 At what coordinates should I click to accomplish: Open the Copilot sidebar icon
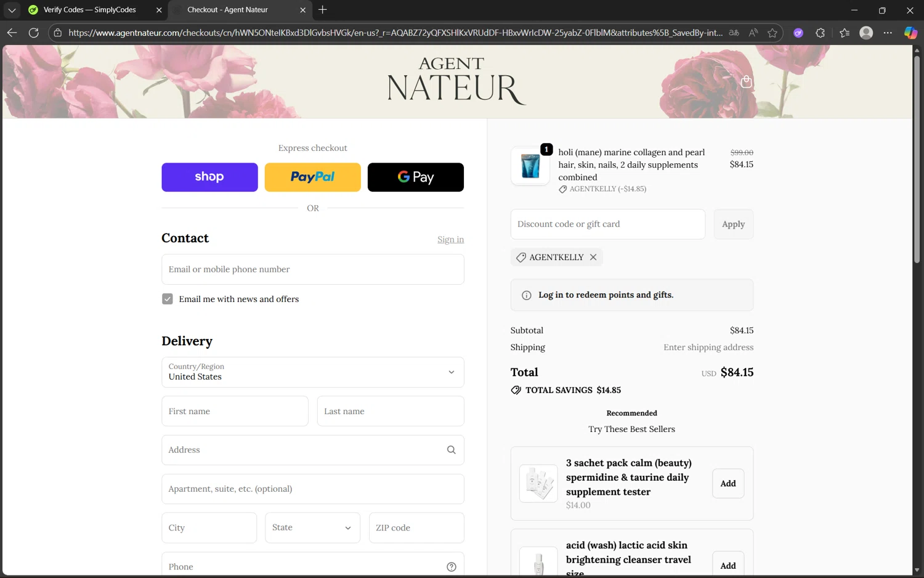(x=910, y=33)
